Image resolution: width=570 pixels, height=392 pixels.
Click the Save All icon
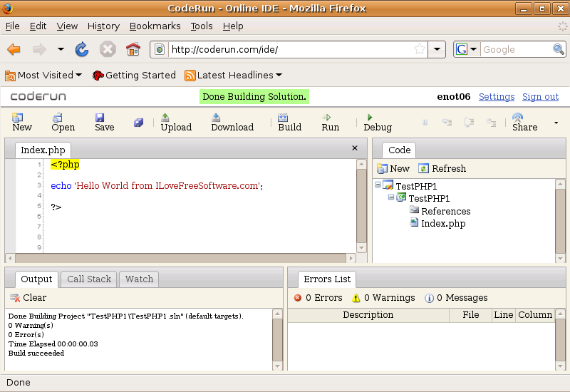[138, 123]
